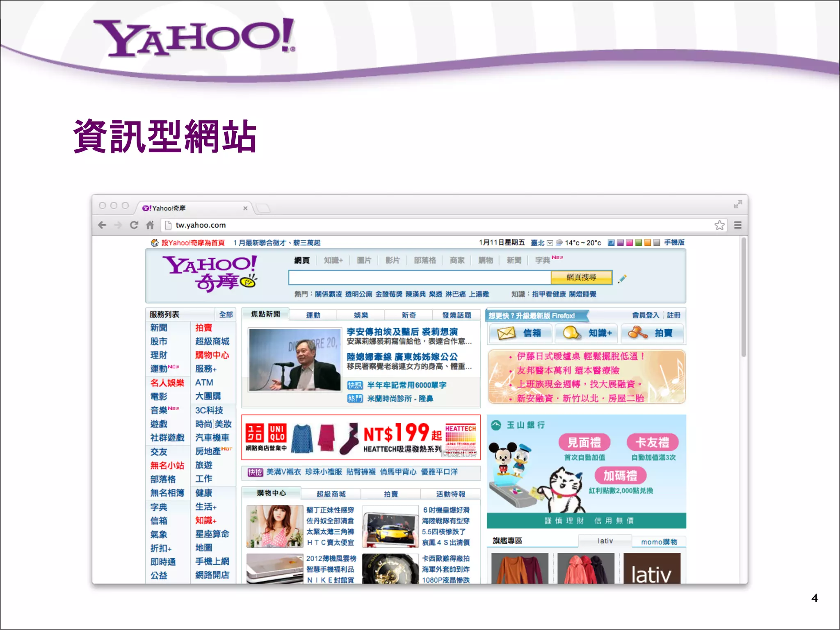Click the yellow sports car thumbnail
Viewport: 840px width, 630px height.
pos(390,527)
